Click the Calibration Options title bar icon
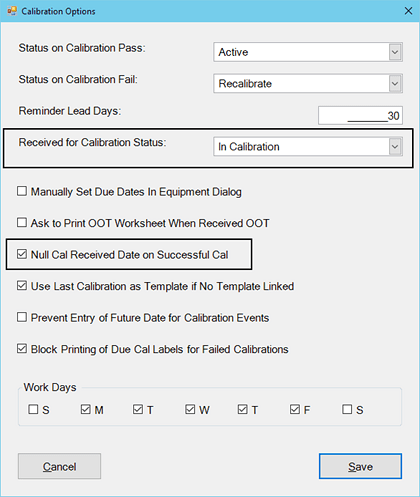Image resolution: width=420 pixels, height=497 pixels. (x=12, y=11)
